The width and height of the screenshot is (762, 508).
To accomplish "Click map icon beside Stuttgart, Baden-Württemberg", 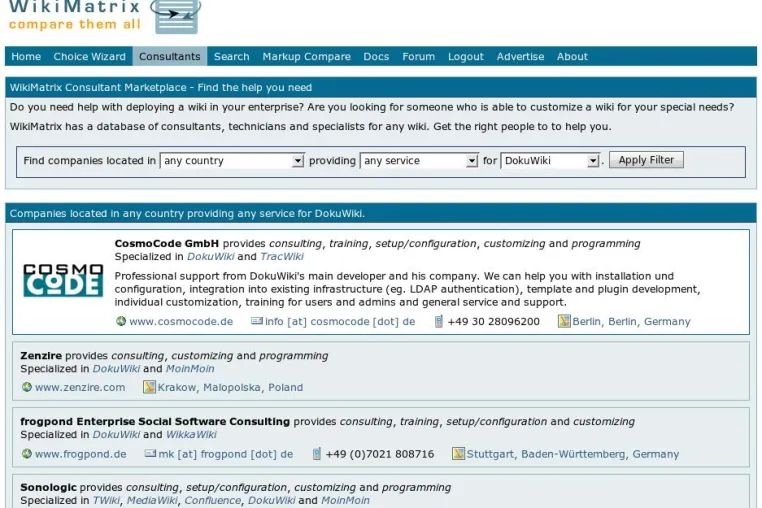I will pyautogui.click(x=458, y=454).
